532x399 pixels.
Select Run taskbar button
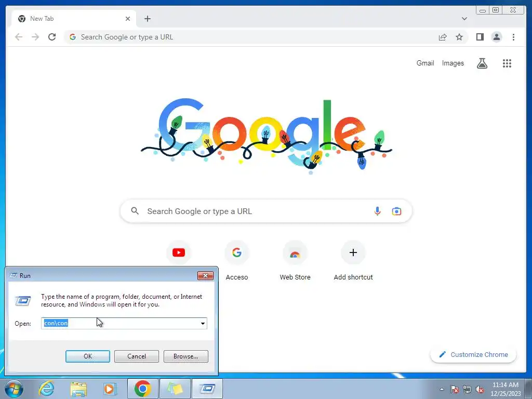[207, 389]
